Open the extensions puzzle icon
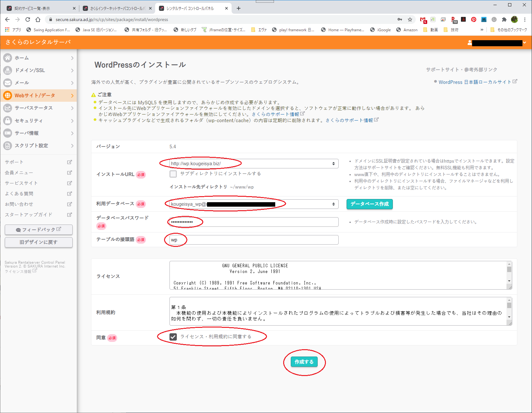Viewport: 532px width, 413px height. point(504,19)
